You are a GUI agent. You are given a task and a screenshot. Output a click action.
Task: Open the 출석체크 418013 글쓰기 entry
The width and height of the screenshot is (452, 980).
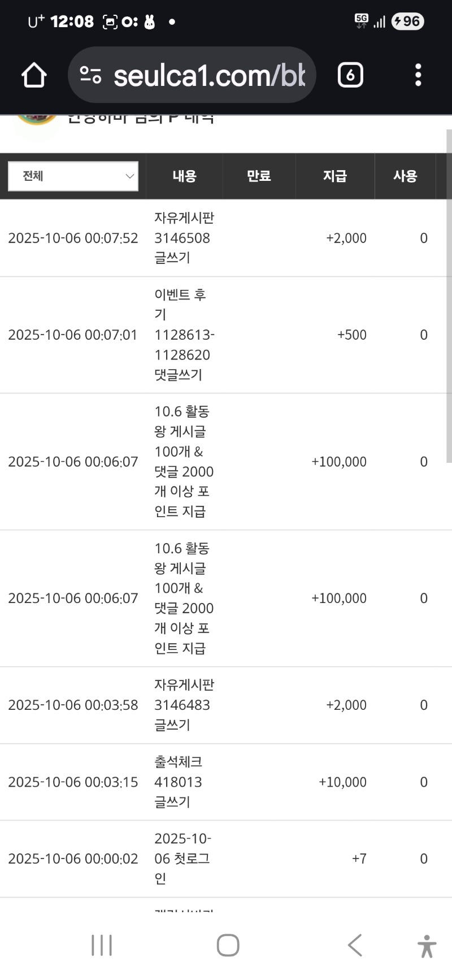(x=179, y=782)
